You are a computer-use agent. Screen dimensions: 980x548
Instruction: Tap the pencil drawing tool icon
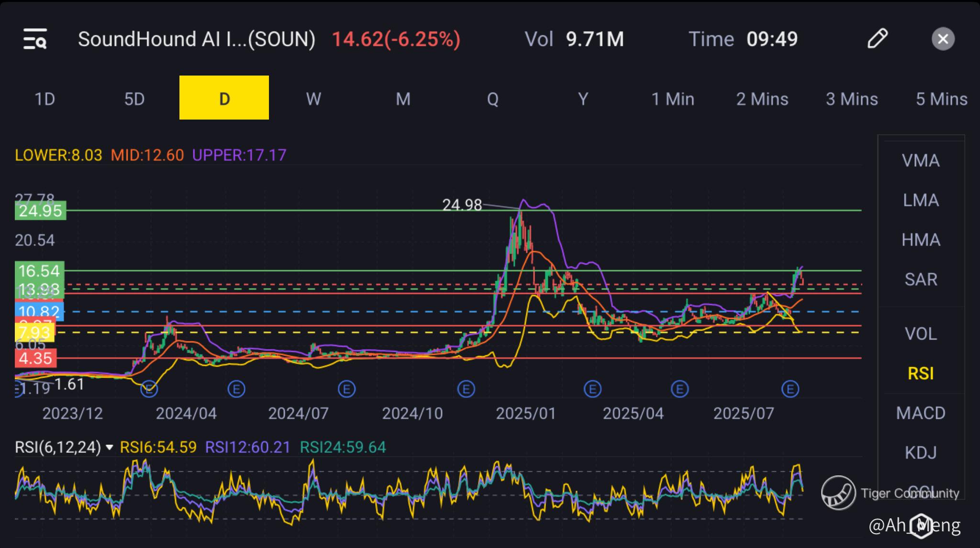pyautogui.click(x=877, y=39)
